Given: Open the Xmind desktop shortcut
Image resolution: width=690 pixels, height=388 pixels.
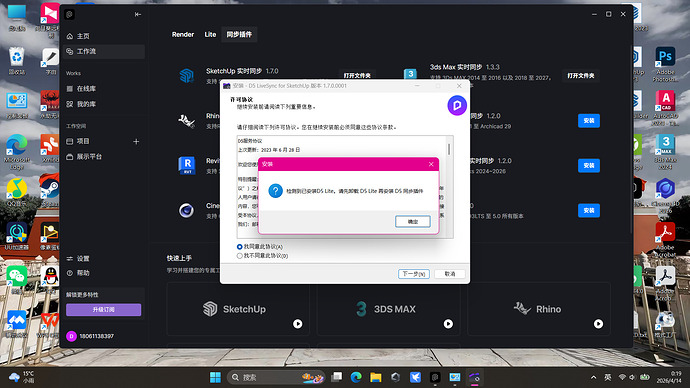Looking at the screenshot, I should (x=50, y=148).
